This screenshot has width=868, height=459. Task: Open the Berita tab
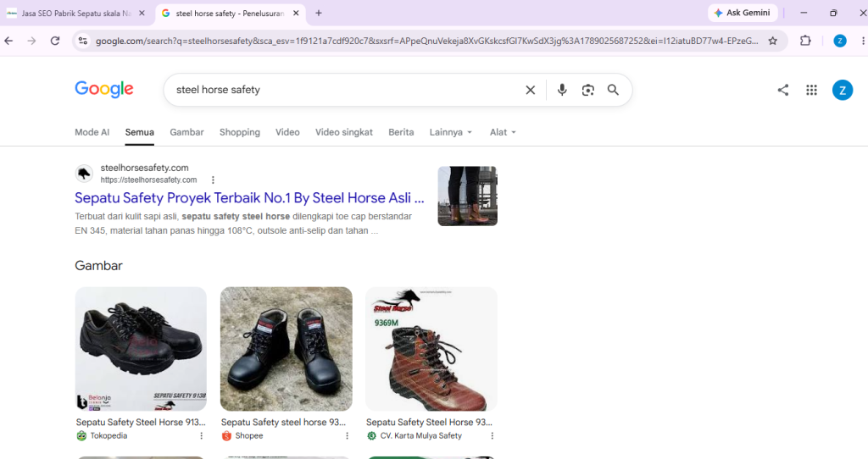pyautogui.click(x=401, y=132)
